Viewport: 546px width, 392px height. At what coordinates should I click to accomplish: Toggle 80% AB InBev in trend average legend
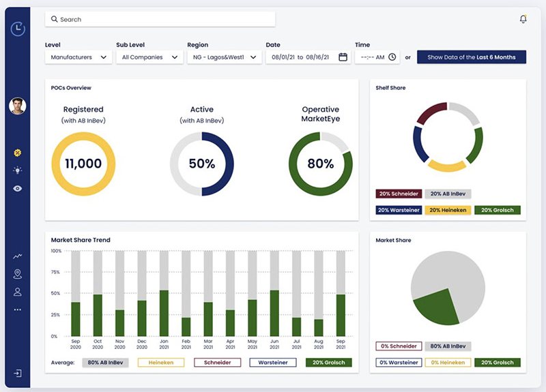coord(105,363)
